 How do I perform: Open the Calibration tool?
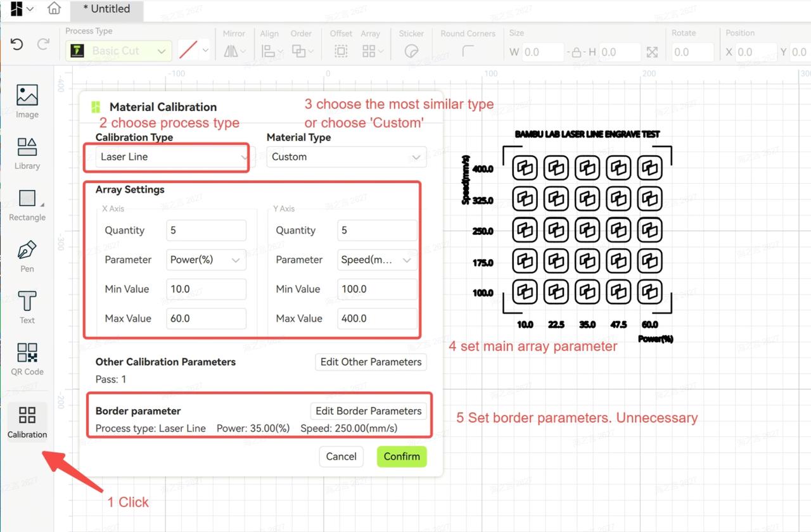click(27, 422)
